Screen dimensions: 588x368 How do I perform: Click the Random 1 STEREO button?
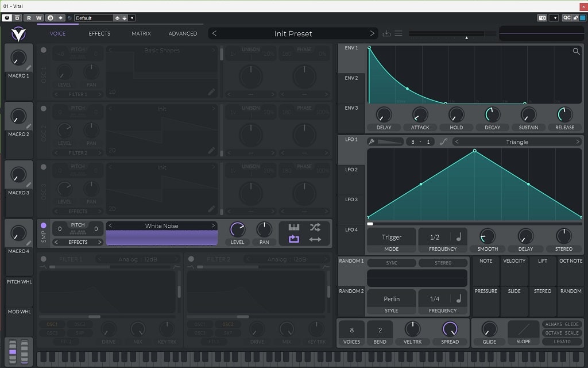point(443,263)
